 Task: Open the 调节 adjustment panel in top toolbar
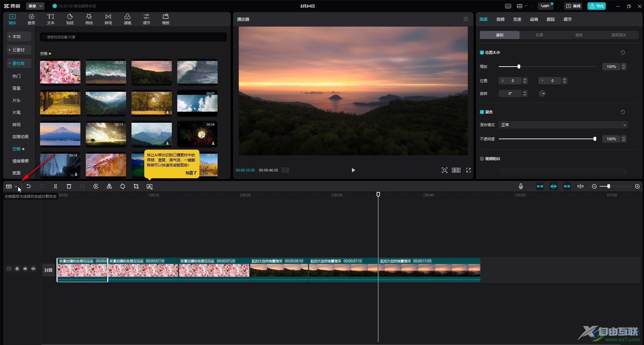pyautogui.click(x=147, y=19)
